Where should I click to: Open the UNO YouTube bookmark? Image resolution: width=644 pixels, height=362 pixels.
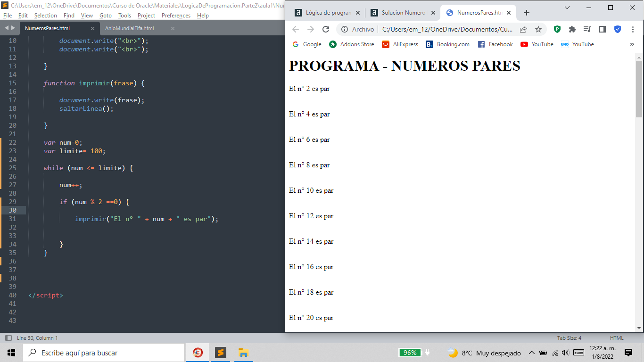[578, 44]
